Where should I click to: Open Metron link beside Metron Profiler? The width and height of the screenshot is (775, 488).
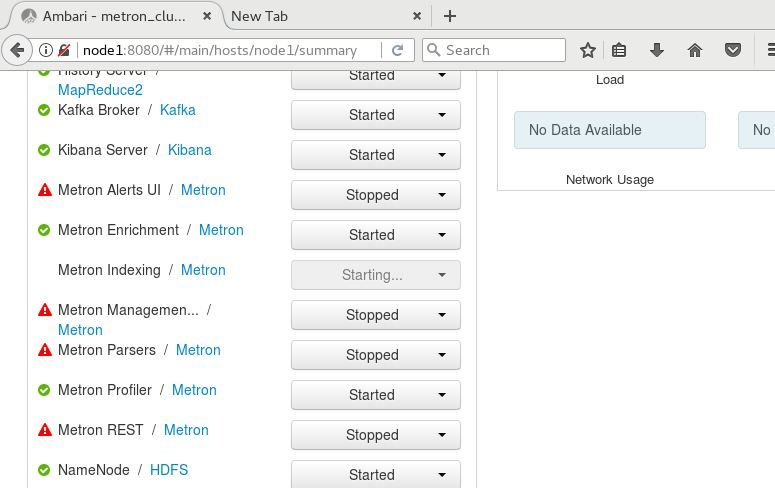(194, 390)
